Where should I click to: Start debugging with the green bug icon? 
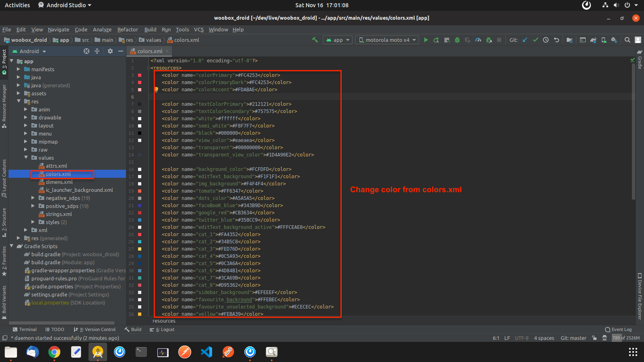(x=457, y=40)
